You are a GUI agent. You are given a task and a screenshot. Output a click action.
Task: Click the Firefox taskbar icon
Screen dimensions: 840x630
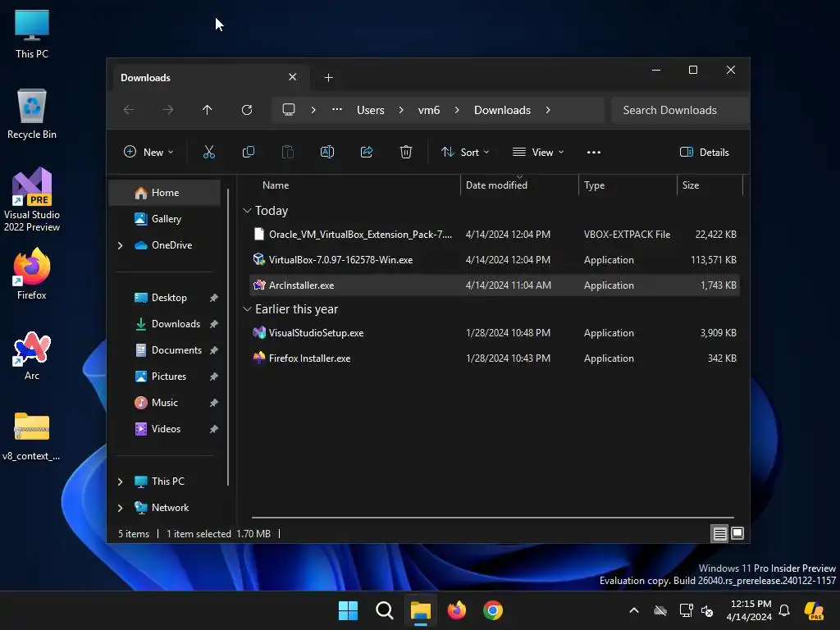[456, 610]
